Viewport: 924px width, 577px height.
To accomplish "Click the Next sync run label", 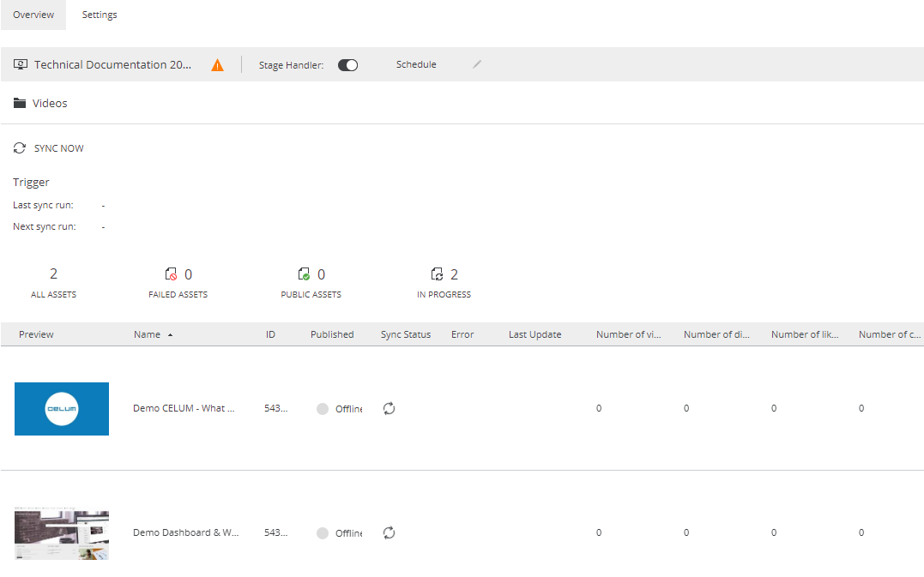I will point(45,226).
